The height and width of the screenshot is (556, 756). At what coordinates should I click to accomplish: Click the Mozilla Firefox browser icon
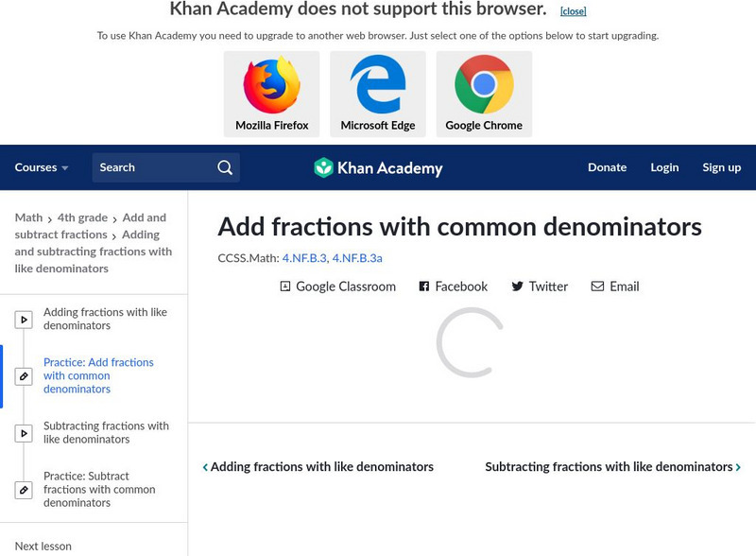(x=272, y=85)
